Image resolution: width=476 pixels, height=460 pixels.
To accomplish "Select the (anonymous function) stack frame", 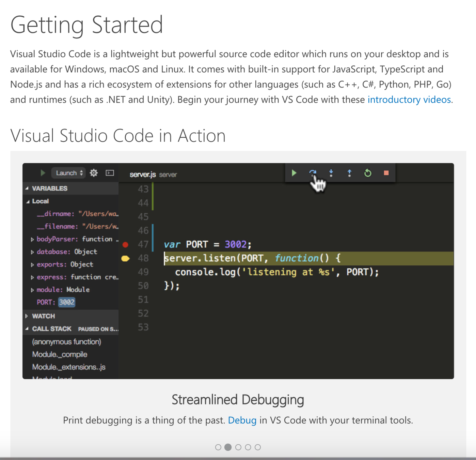I will 67,342.
